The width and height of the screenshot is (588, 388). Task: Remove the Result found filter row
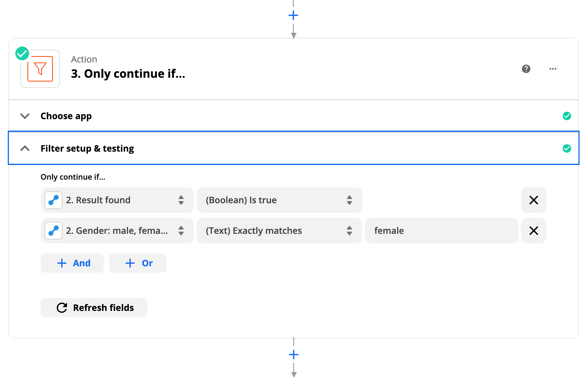pyautogui.click(x=533, y=200)
